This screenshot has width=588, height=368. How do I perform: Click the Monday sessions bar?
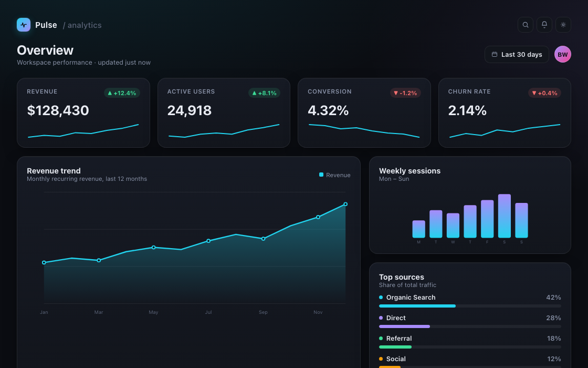click(x=418, y=229)
